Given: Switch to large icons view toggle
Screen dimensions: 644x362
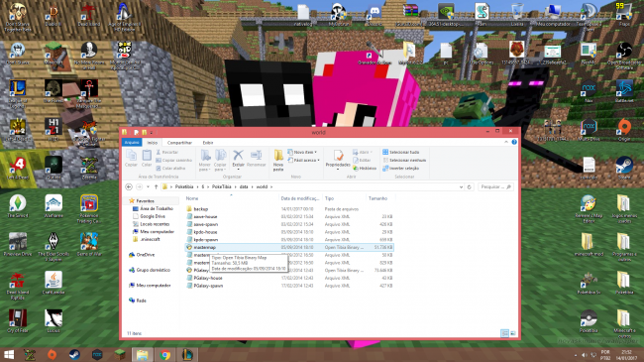Looking at the screenshot, I should pyautogui.click(x=513, y=333).
